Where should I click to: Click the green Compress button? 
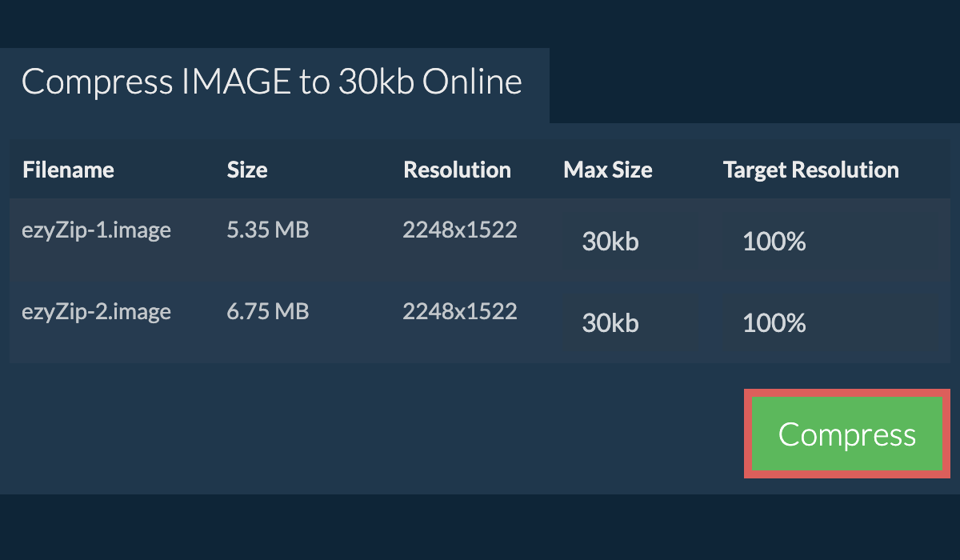[x=847, y=434]
